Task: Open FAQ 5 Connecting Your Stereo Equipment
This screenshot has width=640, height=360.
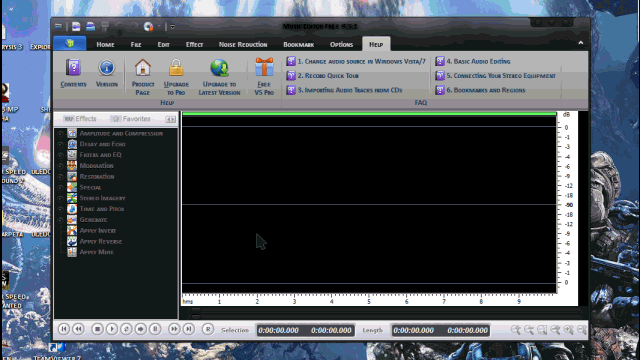Action: click(x=496, y=76)
